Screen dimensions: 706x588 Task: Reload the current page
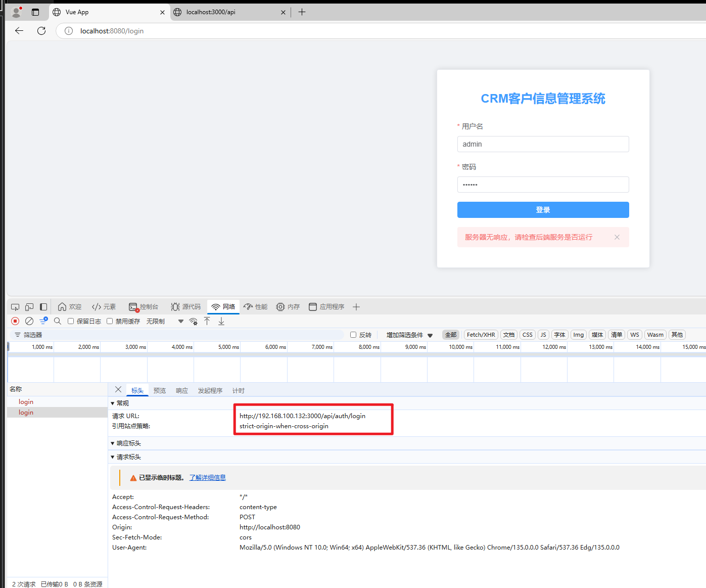[41, 31]
